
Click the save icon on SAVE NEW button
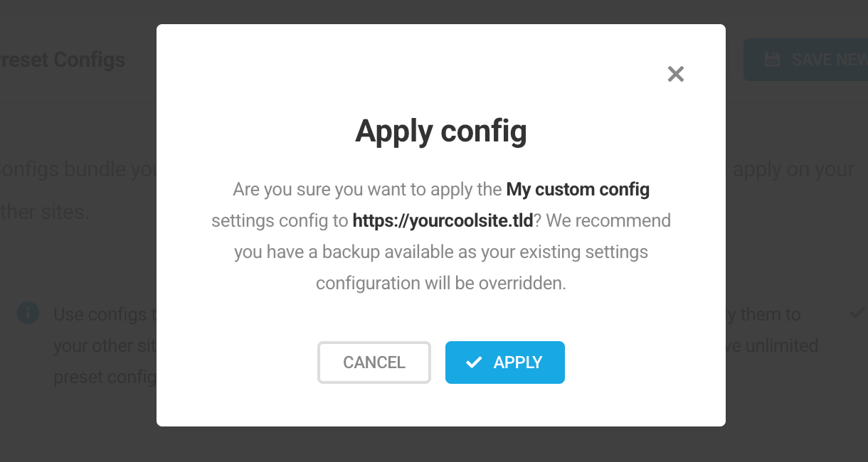click(772, 59)
